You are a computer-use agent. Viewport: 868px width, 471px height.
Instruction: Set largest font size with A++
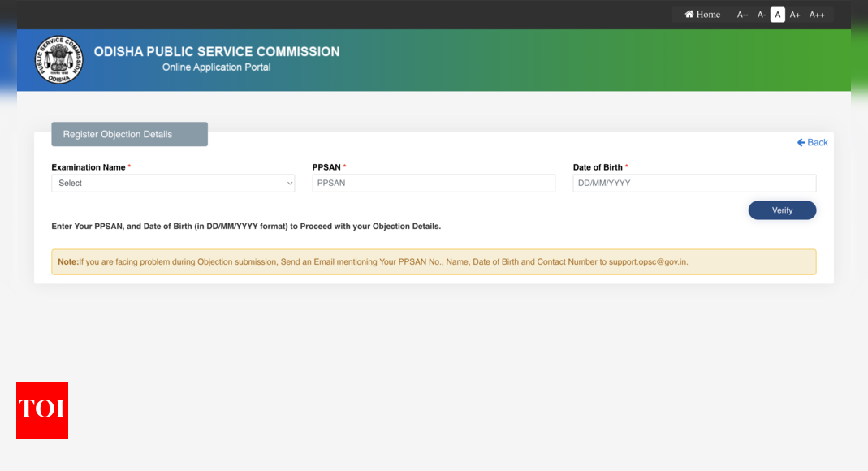point(817,15)
